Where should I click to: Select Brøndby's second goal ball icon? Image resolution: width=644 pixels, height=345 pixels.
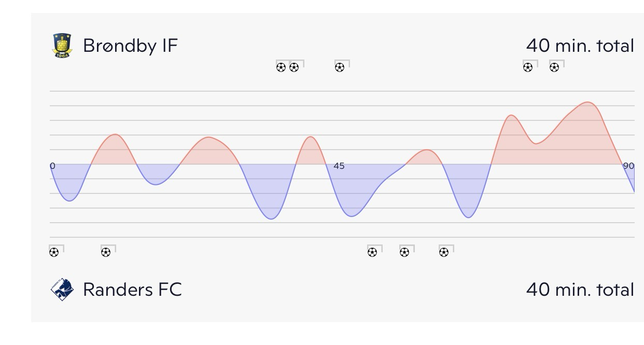point(294,67)
